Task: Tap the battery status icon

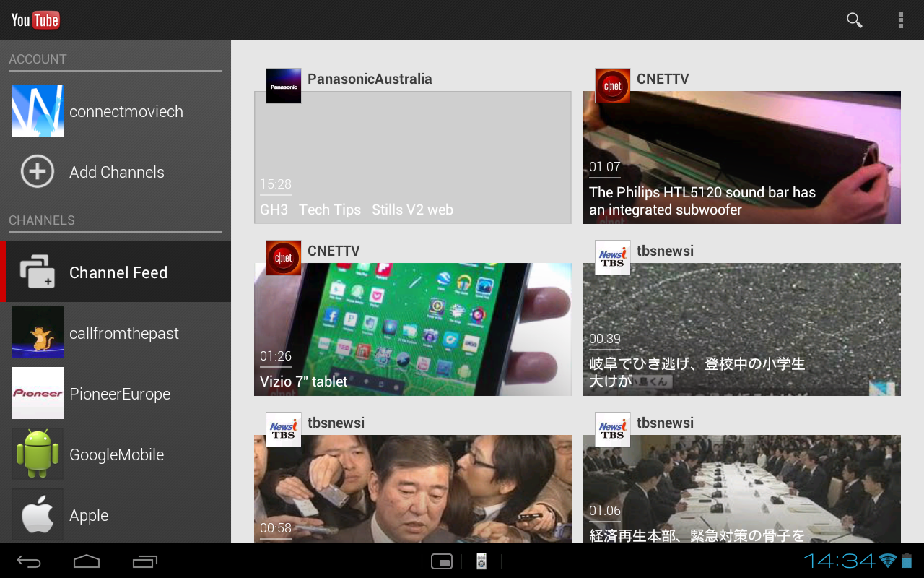Action: [x=907, y=561]
